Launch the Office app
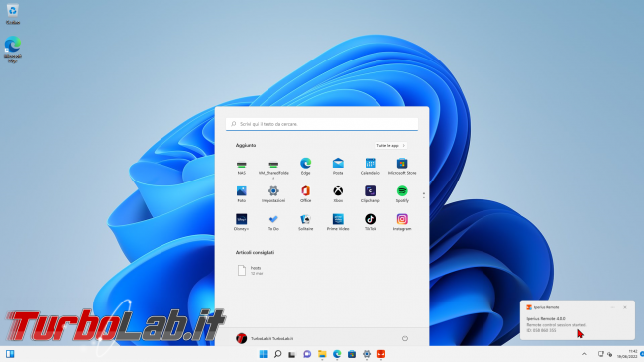The width and height of the screenshot is (644, 362). pos(305,194)
